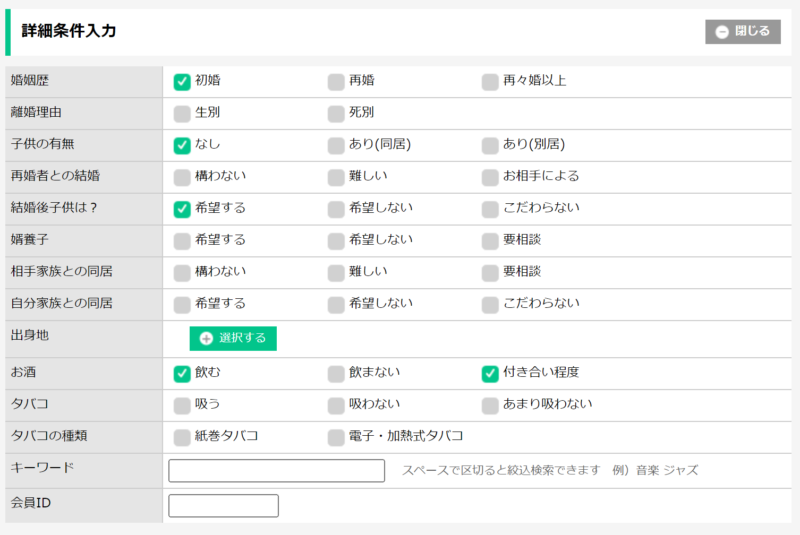Check 死別 under 離婚理由
Image resolution: width=800 pixels, height=535 pixels.
336,114
